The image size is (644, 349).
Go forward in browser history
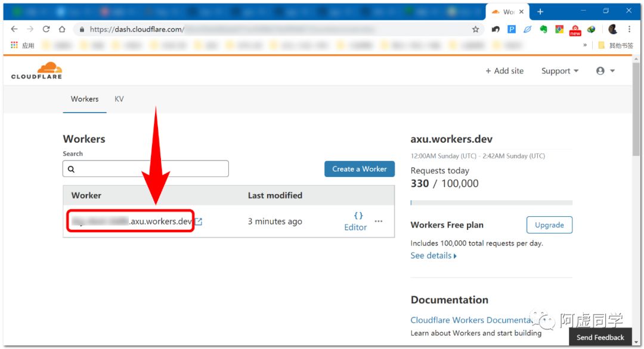(30, 29)
